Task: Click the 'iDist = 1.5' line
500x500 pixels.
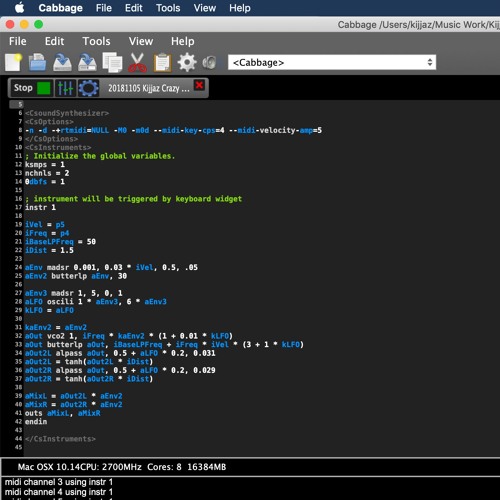Action: (49, 250)
